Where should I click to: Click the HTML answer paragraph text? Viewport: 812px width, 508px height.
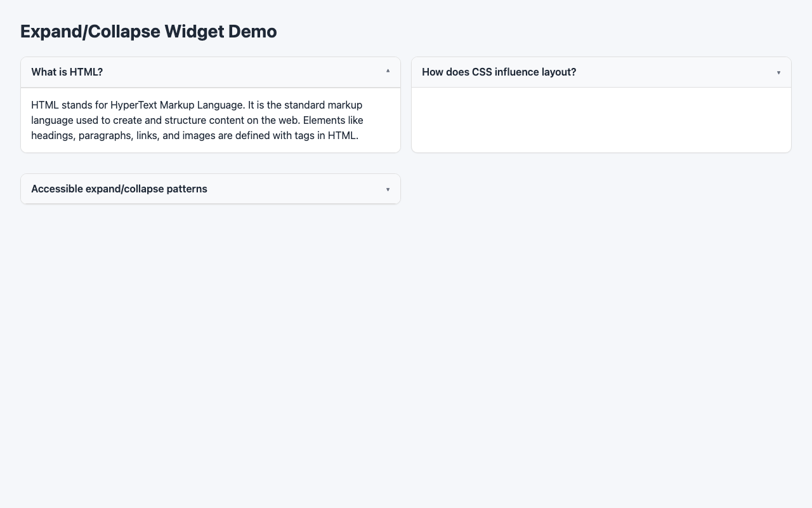coord(197,120)
